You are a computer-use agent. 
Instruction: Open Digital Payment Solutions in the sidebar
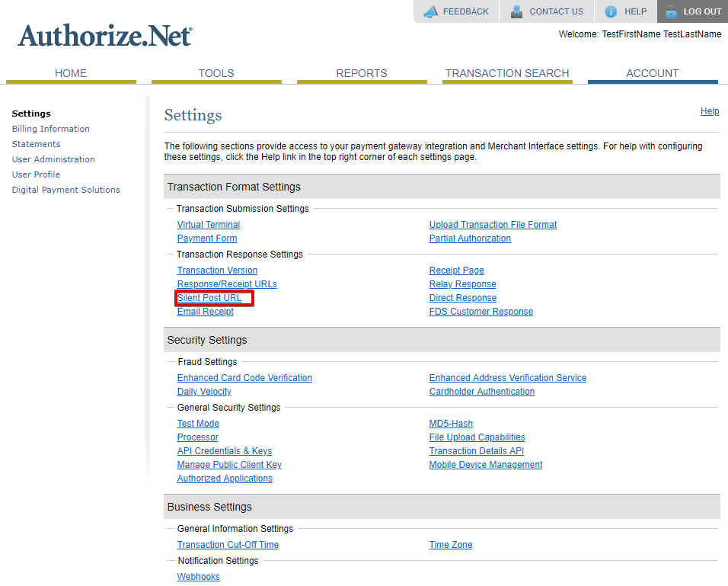coord(66,190)
